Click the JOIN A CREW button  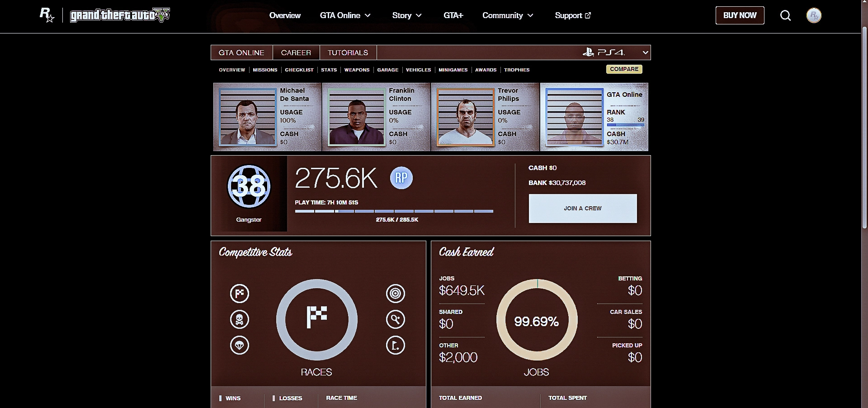pyautogui.click(x=583, y=209)
